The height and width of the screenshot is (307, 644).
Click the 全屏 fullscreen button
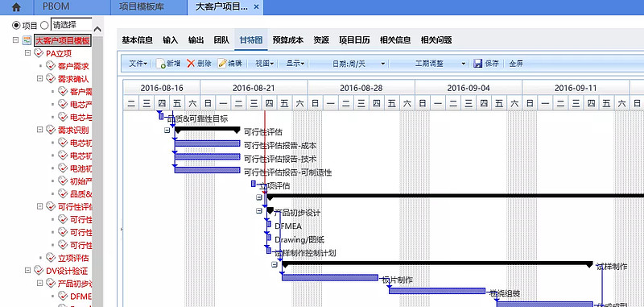tap(516, 64)
